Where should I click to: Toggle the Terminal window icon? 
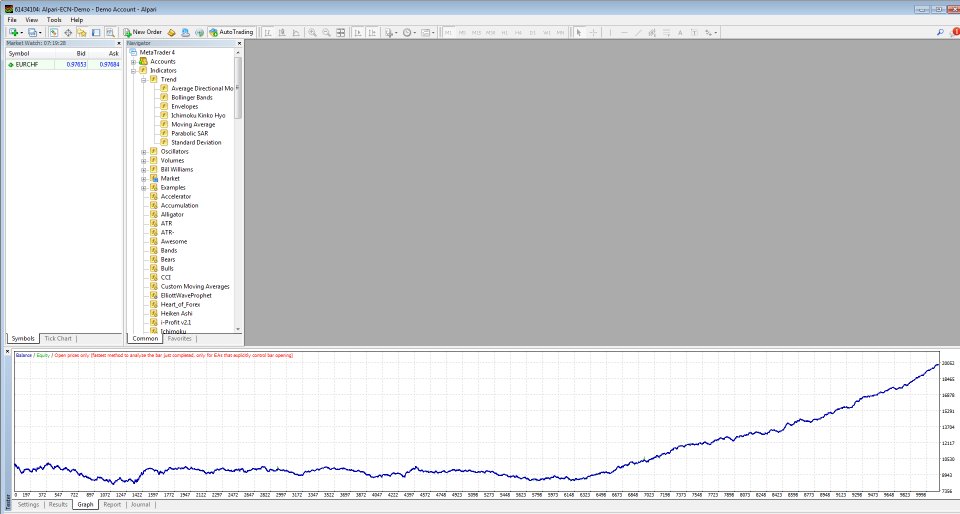point(96,32)
